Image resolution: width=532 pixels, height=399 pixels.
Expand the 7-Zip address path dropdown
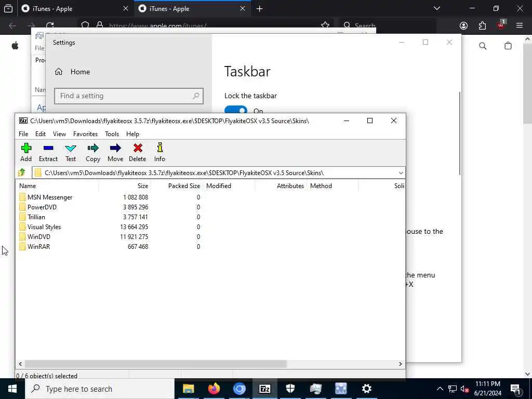click(x=401, y=173)
